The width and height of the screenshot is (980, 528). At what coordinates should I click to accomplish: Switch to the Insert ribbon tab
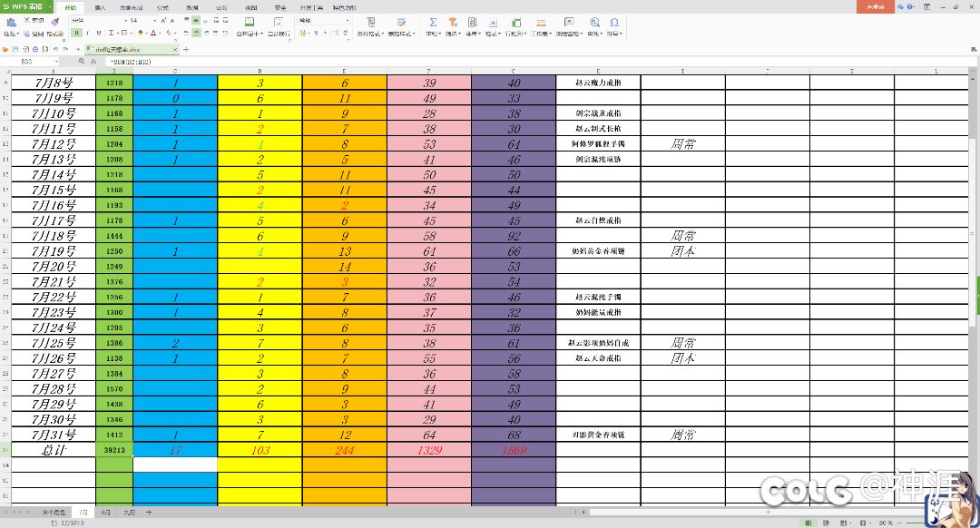[100, 7]
